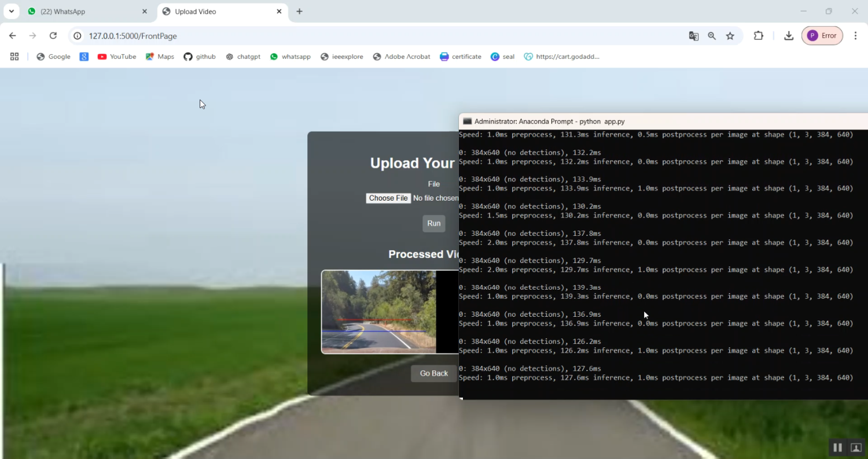Restore down the Chrome browser window
868x459 pixels.
point(829,12)
